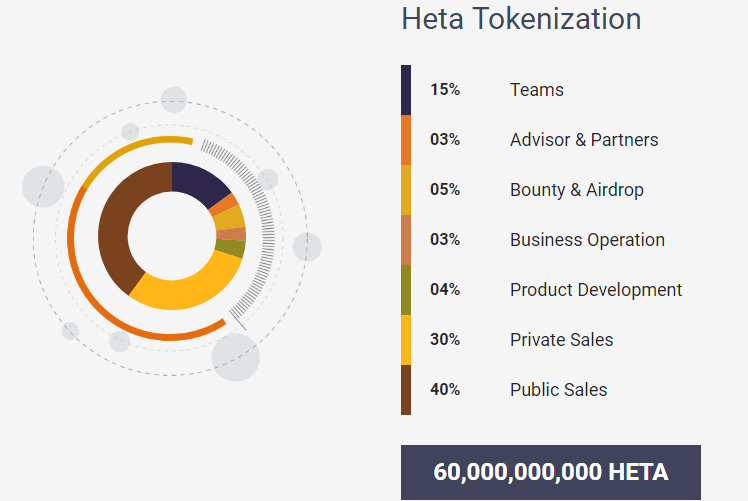Click the gold Bounty & Airdrop legend swatch
Screen dimensions: 748x501
point(406,190)
